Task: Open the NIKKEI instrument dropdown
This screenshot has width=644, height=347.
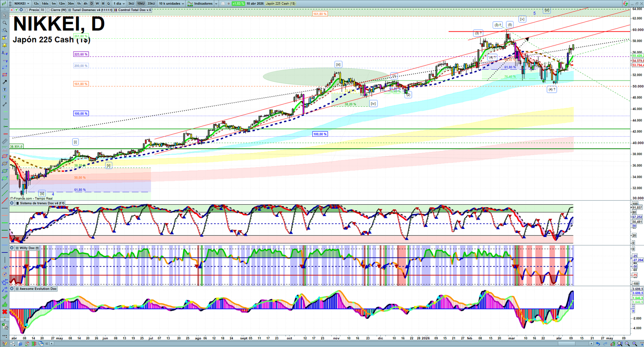Action: pos(22,4)
